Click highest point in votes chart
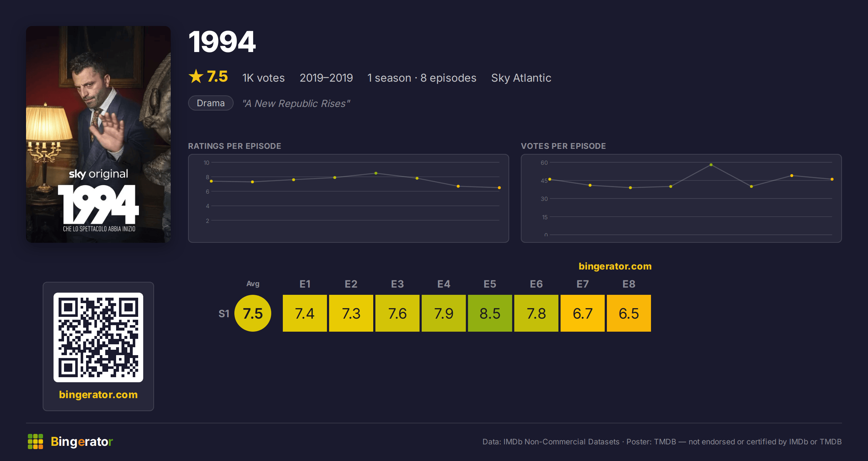The height and width of the screenshot is (461, 868). pyautogui.click(x=711, y=165)
